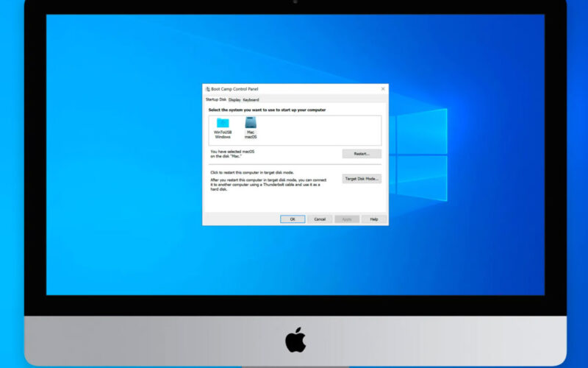Click the Target Disk Mode... button
The height and width of the screenshot is (368, 588).
(362, 179)
